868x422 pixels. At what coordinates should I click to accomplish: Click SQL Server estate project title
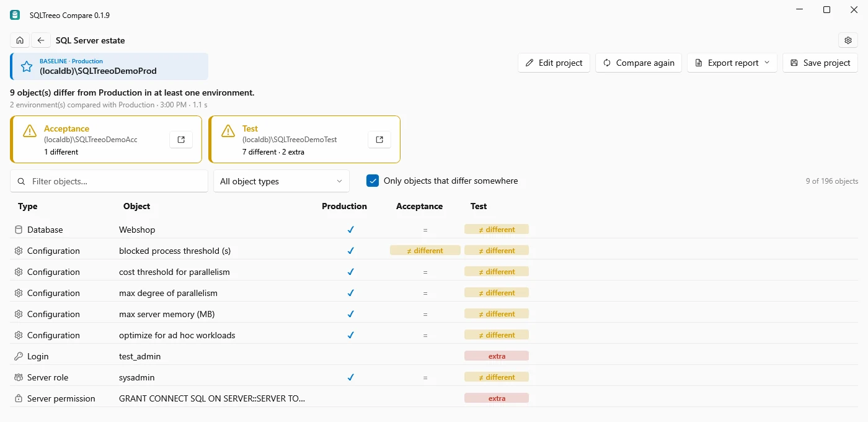click(91, 40)
